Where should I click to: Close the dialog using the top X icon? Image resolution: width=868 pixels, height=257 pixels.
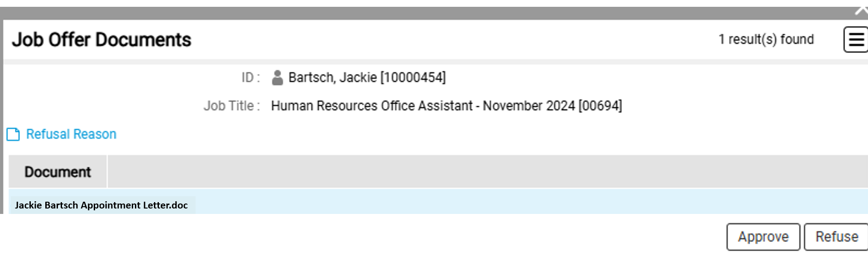pos(861,10)
